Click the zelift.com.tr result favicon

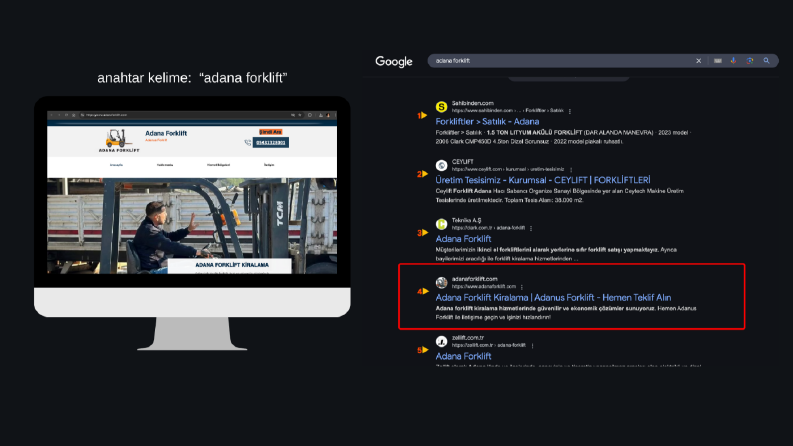tap(442, 341)
